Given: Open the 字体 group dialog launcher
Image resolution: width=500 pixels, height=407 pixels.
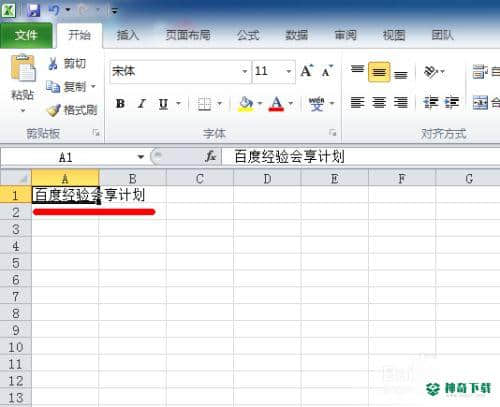Looking at the screenshot, I should 332,133.
